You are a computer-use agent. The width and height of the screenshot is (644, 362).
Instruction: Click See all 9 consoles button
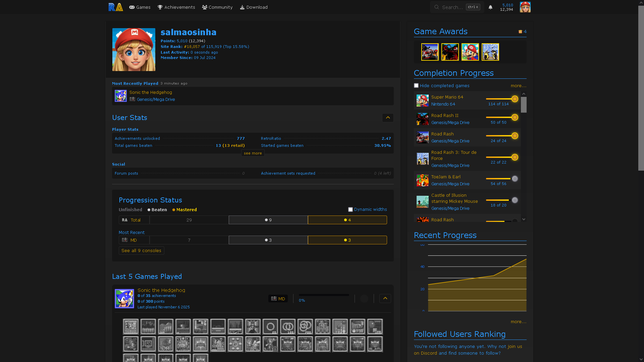point(141,251)
